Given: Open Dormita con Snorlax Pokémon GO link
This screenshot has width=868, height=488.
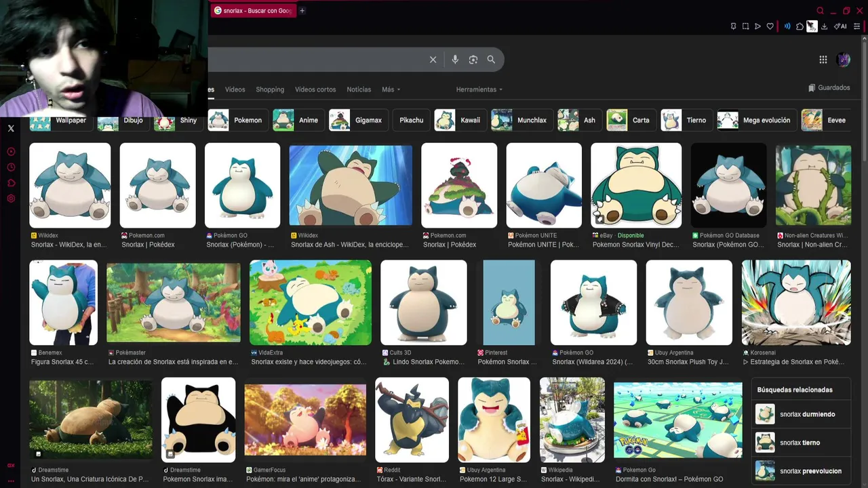Looking at the screenshot, I should (669, 479).
